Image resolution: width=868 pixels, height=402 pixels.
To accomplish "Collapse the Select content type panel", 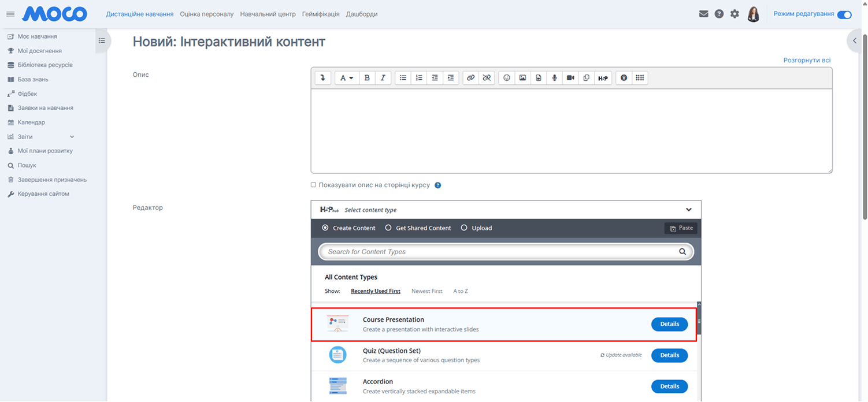I will click(x=688, y=210).
